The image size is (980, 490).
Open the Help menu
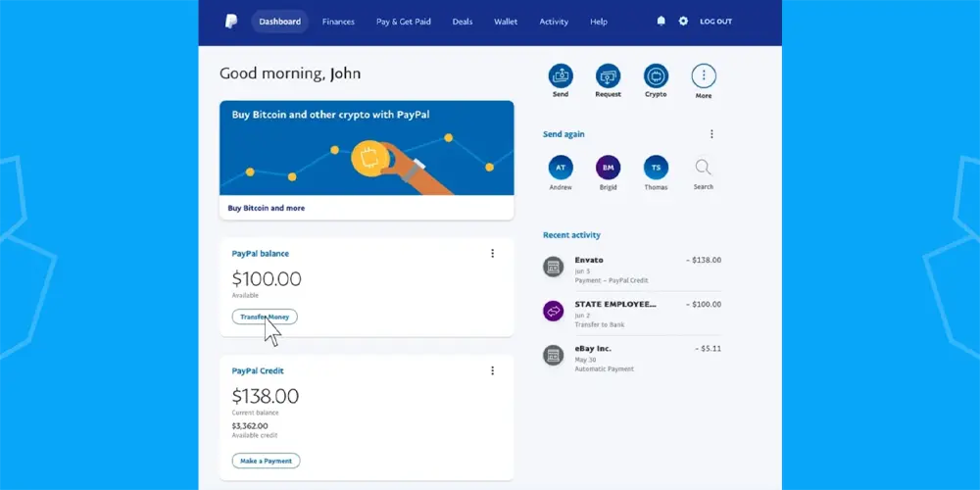point(598,22)
